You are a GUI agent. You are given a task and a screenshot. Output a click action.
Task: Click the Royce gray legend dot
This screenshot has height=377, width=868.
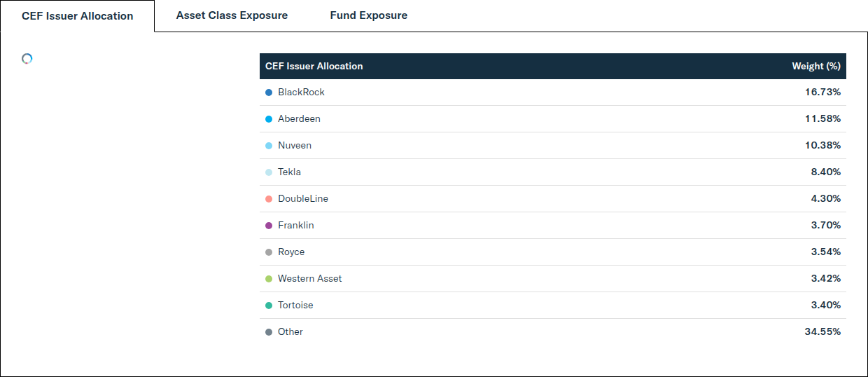(x=269, y=252)
